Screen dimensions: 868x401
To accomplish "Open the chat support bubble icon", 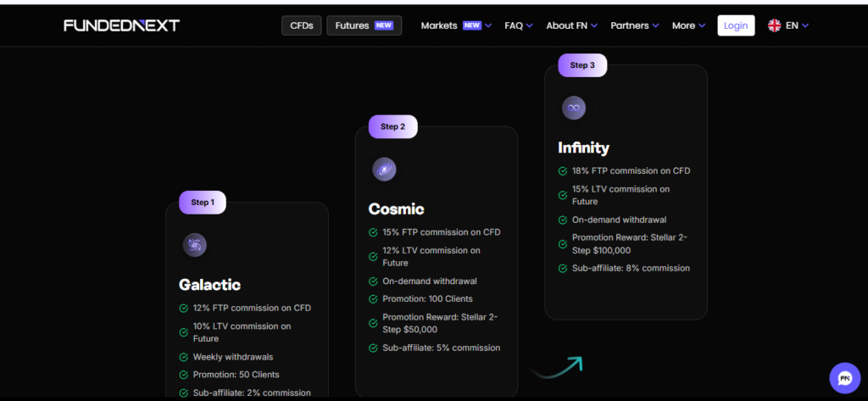I will tap(844, 377).
